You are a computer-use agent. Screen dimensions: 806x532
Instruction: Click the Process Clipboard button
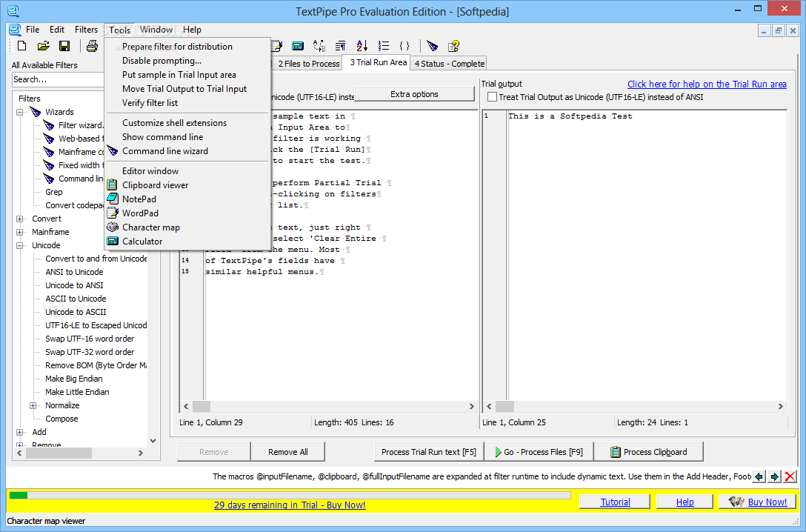click(649, 452)
